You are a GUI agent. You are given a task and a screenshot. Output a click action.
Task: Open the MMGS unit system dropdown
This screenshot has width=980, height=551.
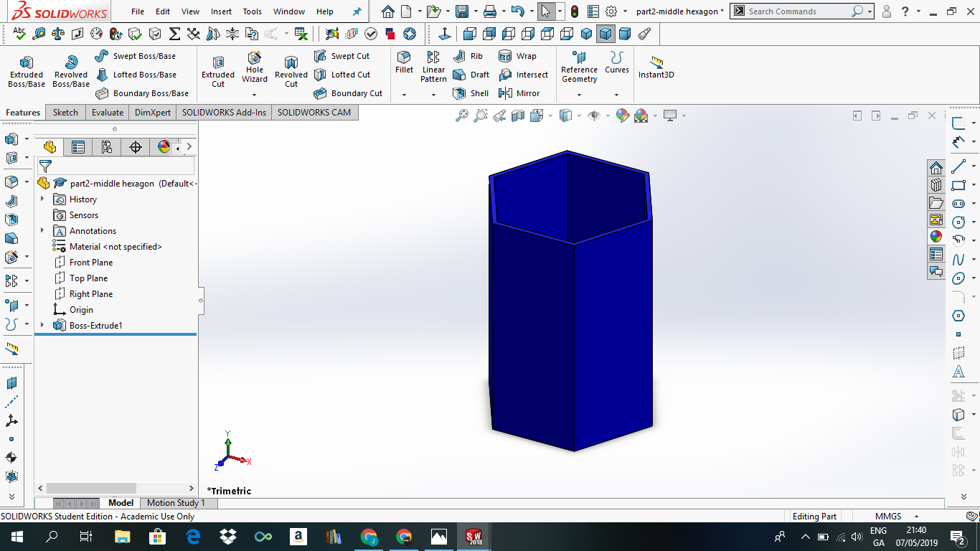click(917, 517)
